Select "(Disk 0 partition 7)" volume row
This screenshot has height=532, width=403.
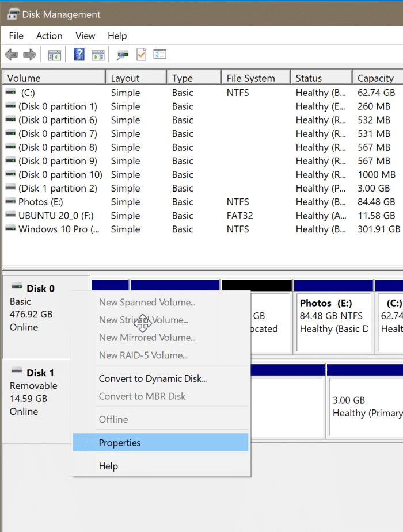coord(203,133)
